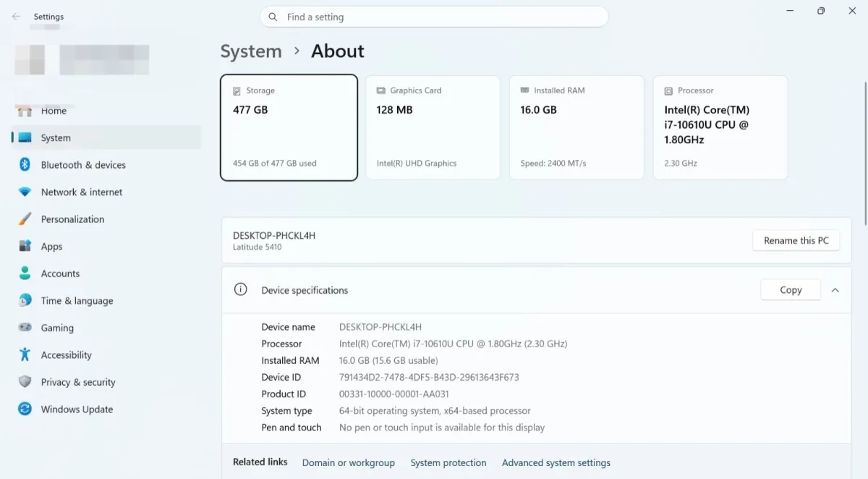
Task: Copy the device specifications
Action: (x=791, y=289)
